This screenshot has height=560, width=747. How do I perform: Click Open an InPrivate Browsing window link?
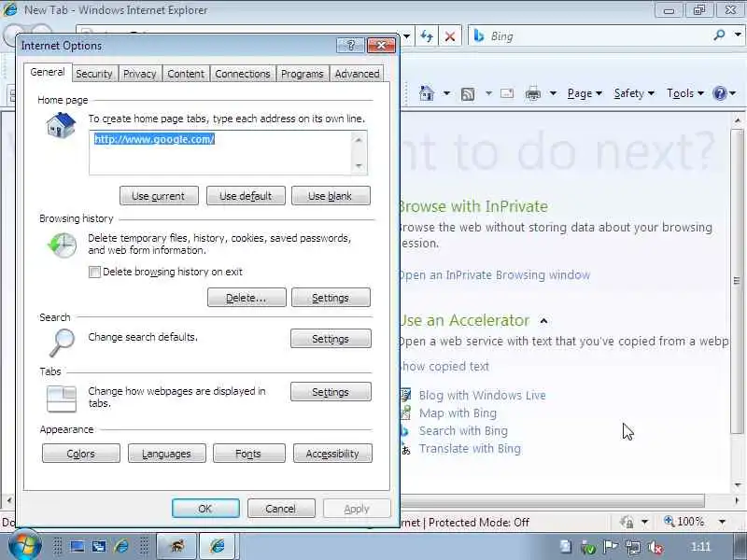495,275
